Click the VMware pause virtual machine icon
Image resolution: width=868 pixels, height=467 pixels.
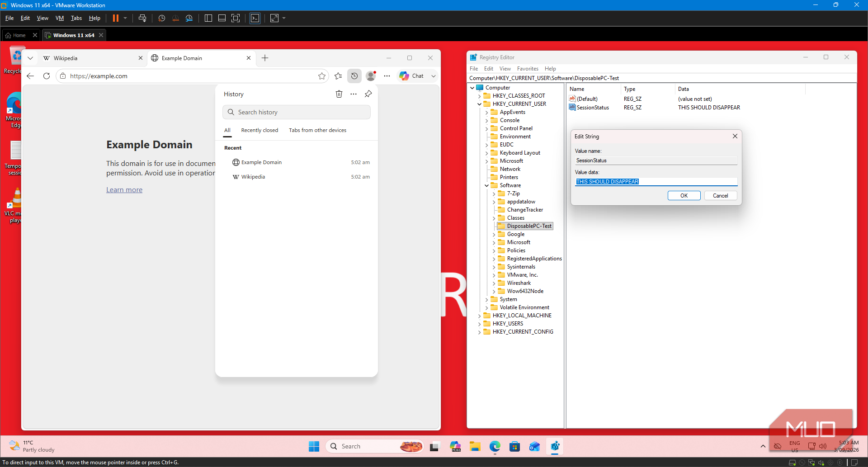click(116, 18)
